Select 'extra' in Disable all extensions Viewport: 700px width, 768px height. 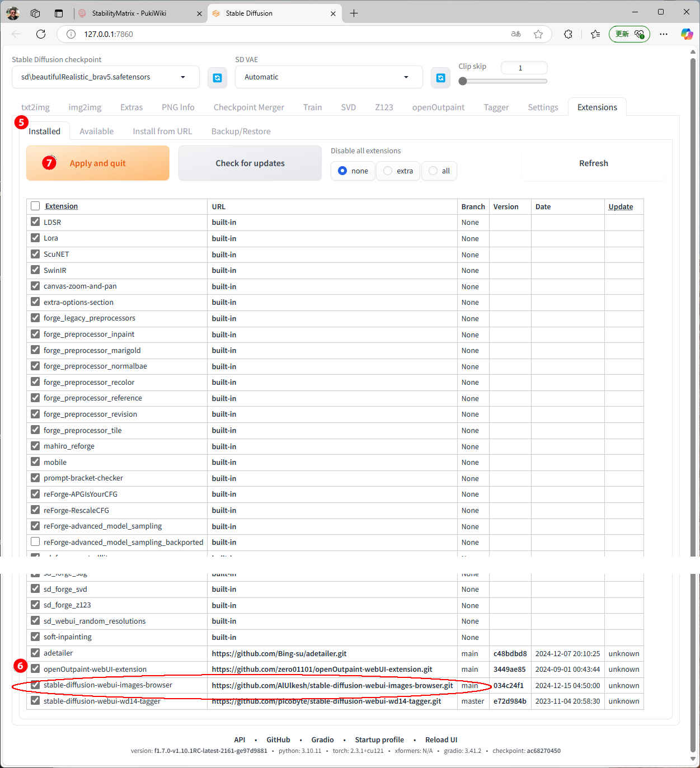[x=388, y=171]
